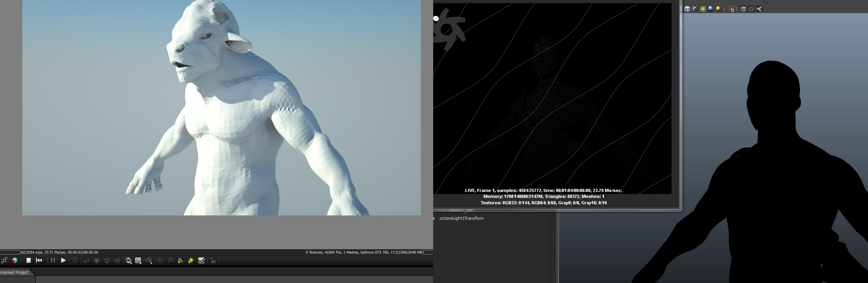Open the render region grid dropdown

click(x=138, y=261)
